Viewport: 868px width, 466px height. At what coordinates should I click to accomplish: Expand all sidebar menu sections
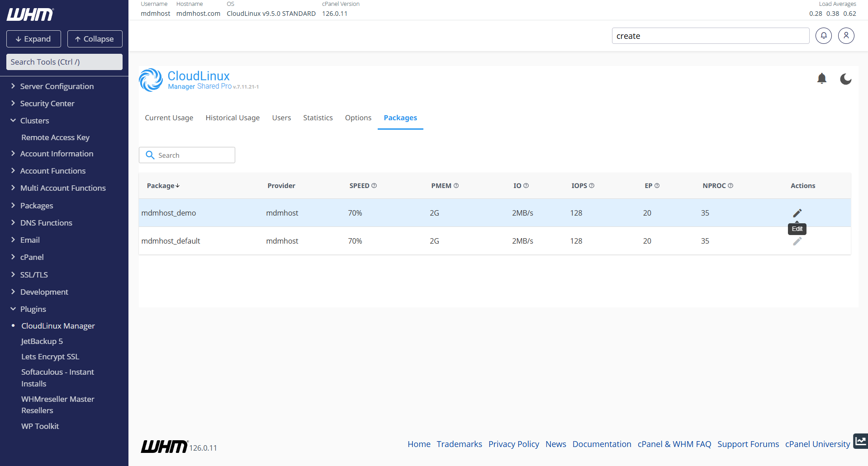(x=33, y=39)
